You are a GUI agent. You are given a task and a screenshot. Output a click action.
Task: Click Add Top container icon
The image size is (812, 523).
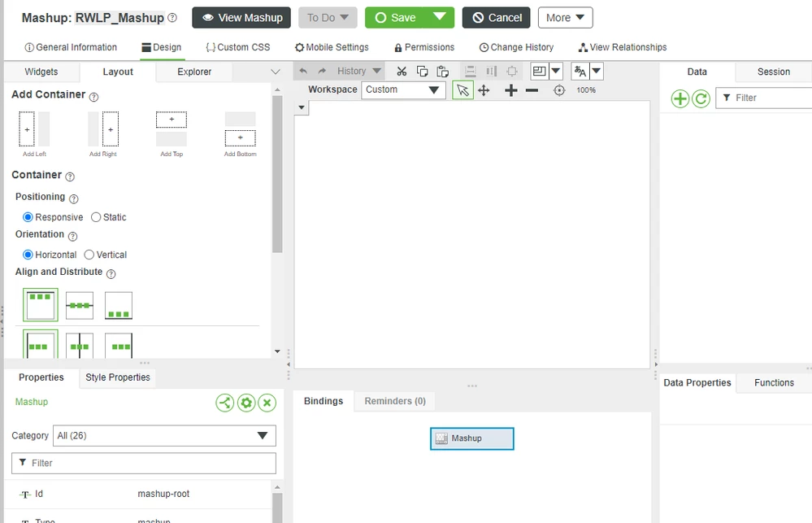(x=172, y=129)
